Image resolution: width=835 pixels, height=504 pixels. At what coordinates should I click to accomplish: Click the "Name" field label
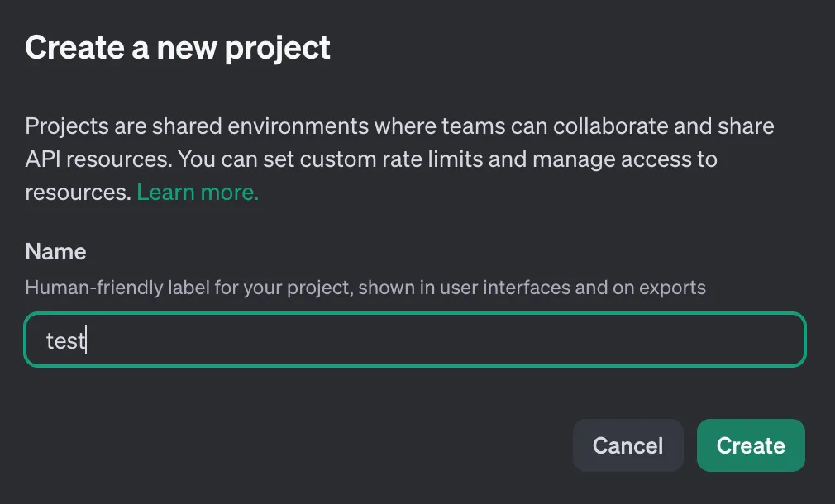pyautogui.click(x=55, y=251)
